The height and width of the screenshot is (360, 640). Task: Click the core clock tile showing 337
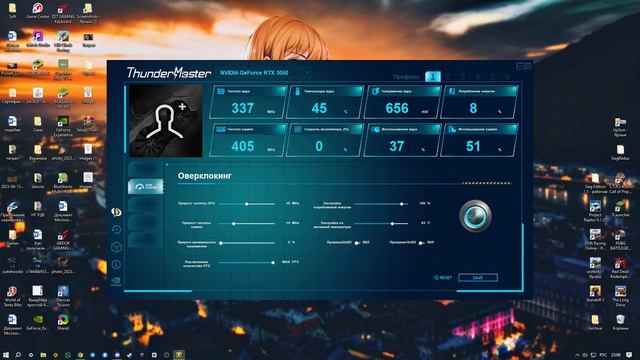pyautogui.click(x=248, y=102)
